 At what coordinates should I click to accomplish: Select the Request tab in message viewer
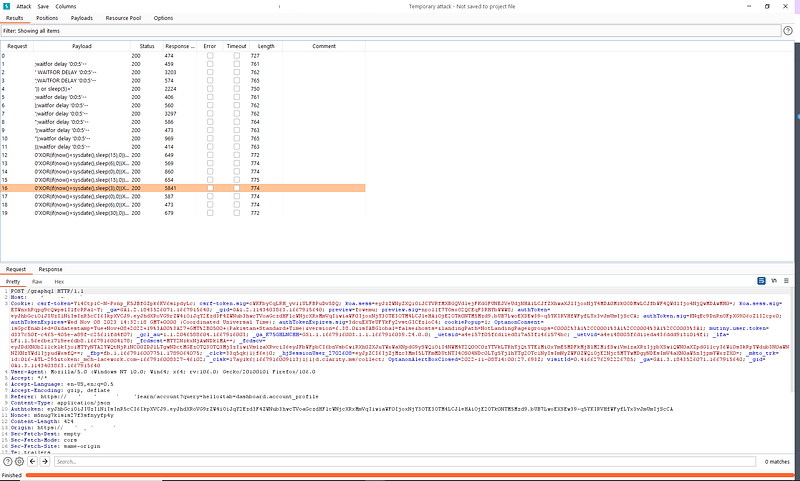tap(16, 269)
